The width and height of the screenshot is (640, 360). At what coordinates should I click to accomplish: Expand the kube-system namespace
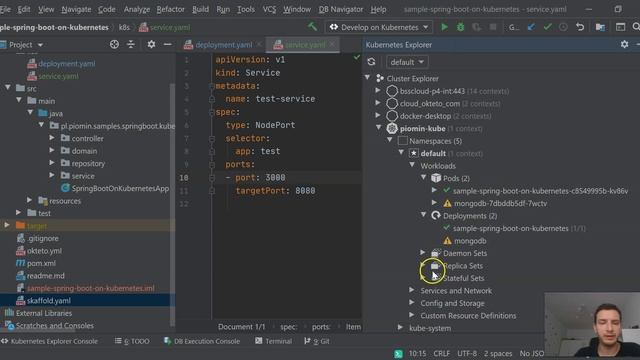pos(400,328)
